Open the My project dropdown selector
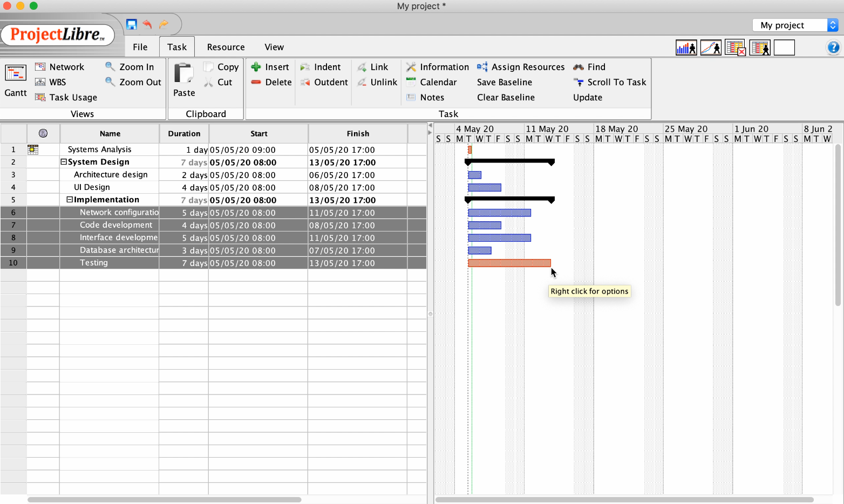The height and width of the screenshot is (504, 844). point(795,25)
